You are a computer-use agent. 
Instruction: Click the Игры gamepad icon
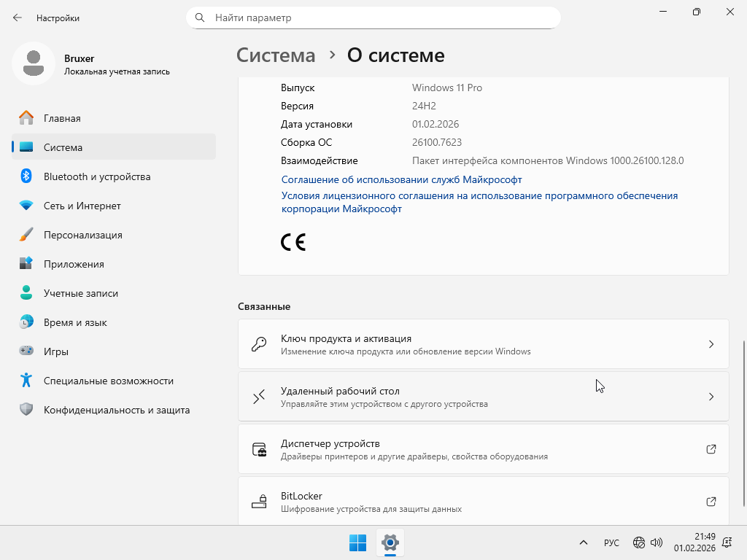pyautogui.click(x=26, y=351)
